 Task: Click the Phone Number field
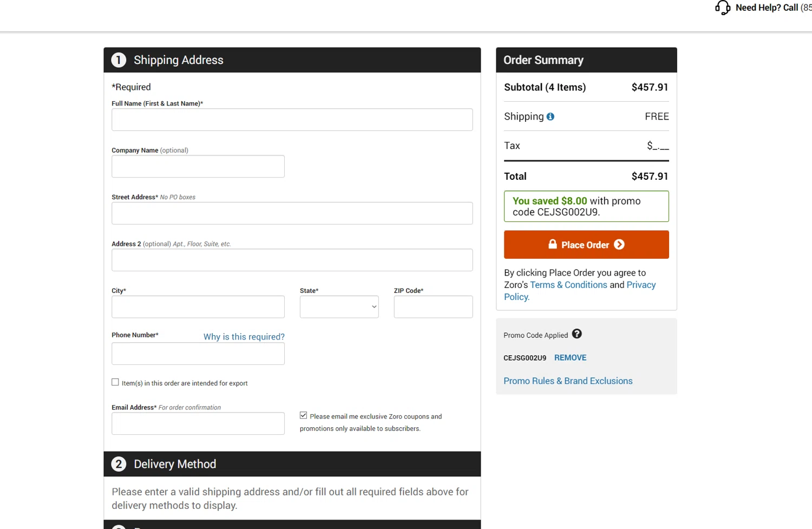point(198,354)
